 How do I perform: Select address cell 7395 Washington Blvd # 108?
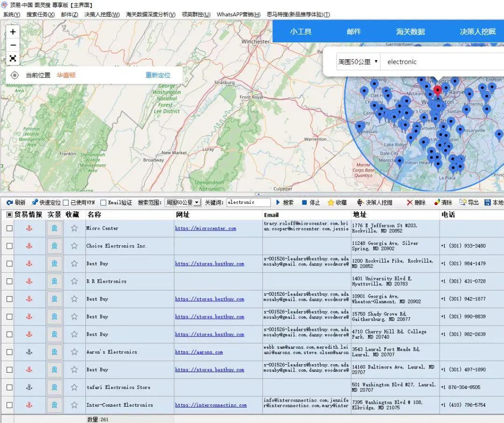pos(395,405)
